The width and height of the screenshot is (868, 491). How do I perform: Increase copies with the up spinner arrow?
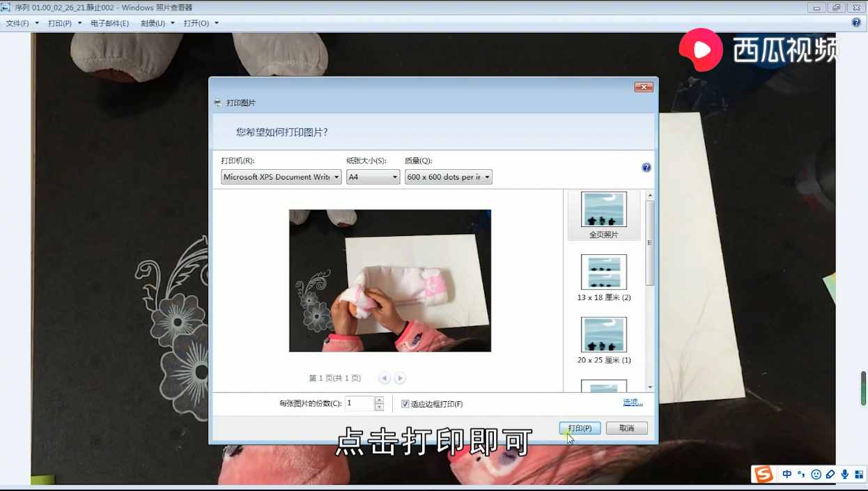379,400
